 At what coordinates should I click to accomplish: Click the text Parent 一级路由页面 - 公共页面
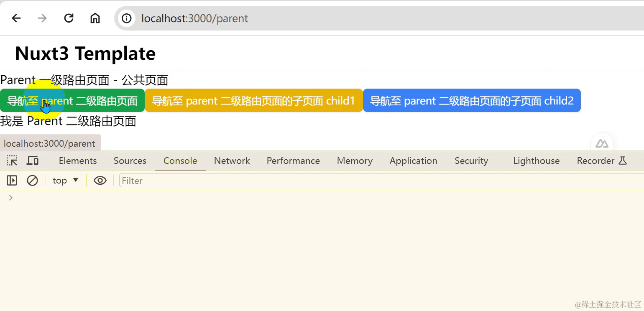point(84,80)
